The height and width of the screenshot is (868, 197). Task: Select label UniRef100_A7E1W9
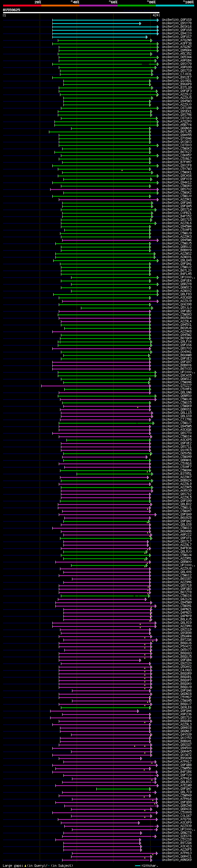click(177, 785)
